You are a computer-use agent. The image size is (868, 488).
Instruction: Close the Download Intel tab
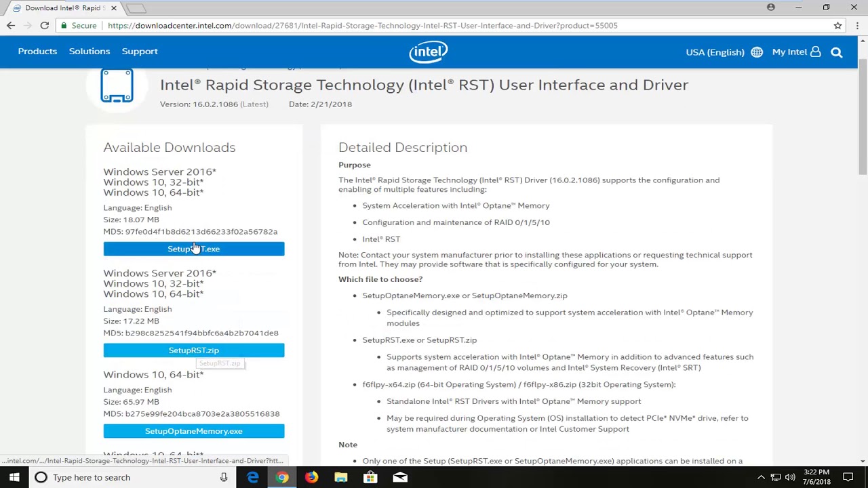114,8
